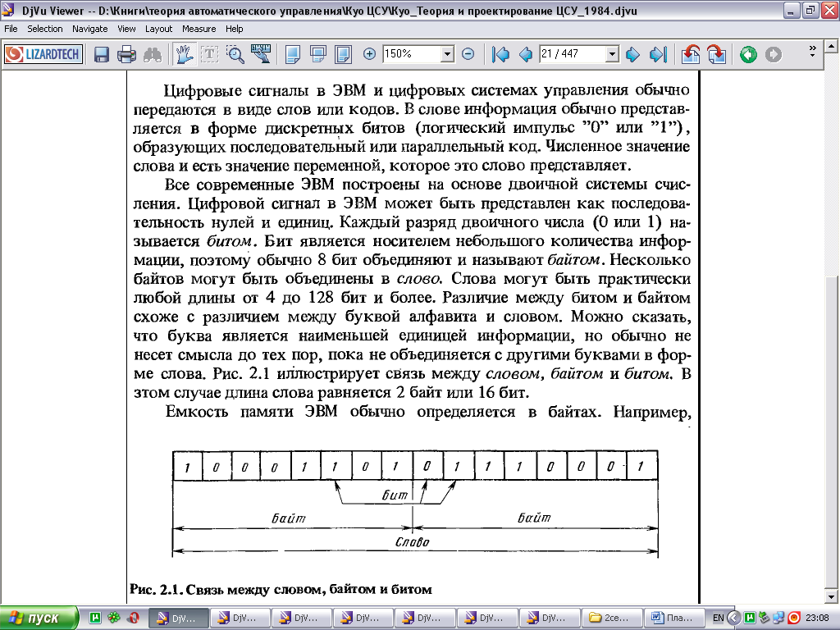Open the 150% zoom level dropdown

click(447, 53)
